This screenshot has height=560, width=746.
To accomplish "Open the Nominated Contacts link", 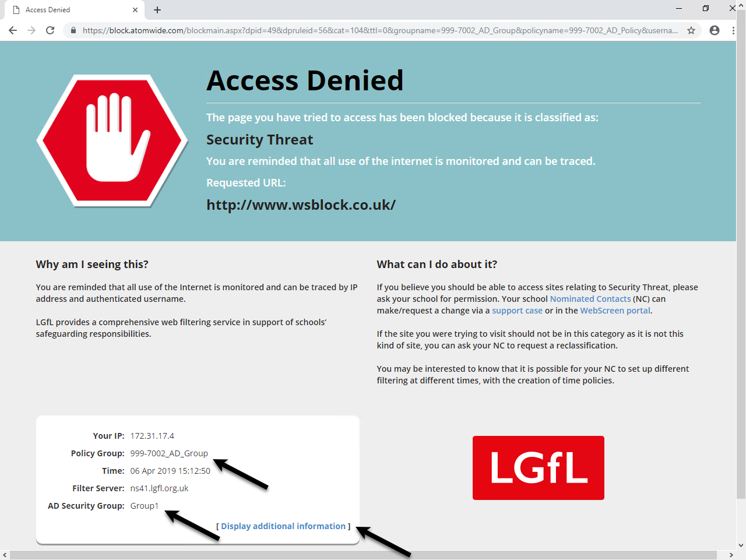I will (590, 299).
